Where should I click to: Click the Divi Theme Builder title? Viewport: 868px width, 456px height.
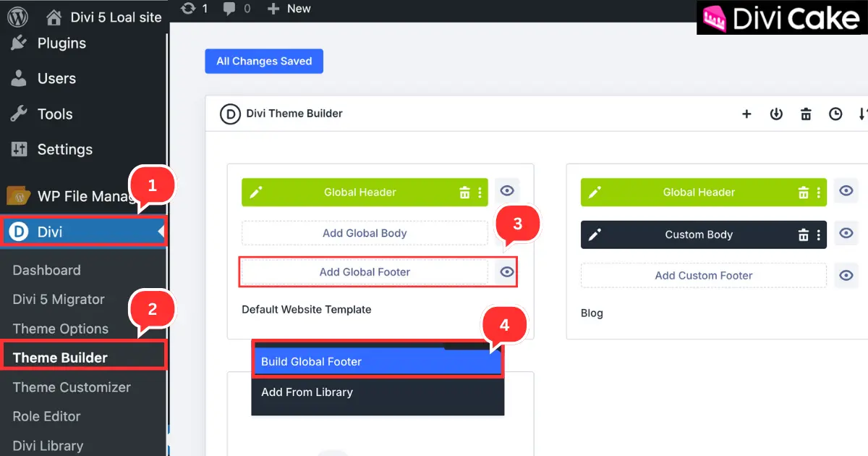pyautogui.click(x=294, y=114)
